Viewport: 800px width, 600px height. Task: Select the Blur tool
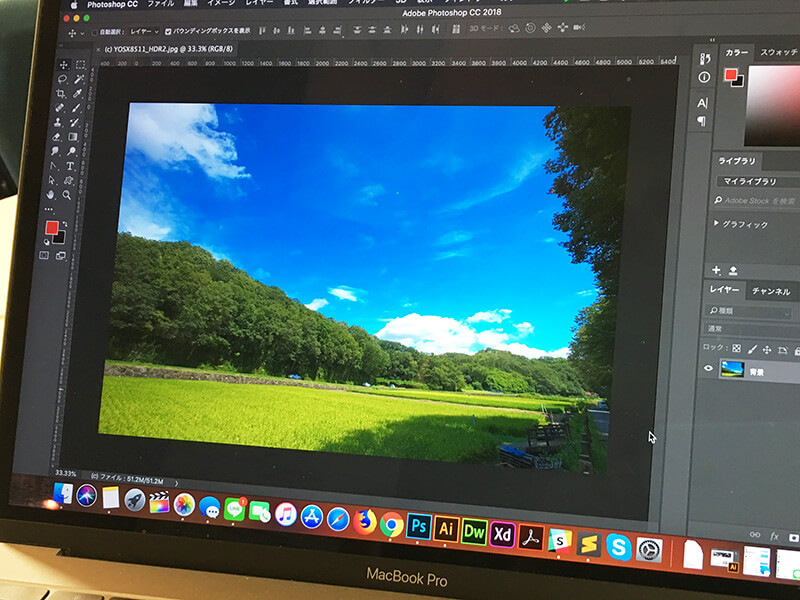[55, 151]
